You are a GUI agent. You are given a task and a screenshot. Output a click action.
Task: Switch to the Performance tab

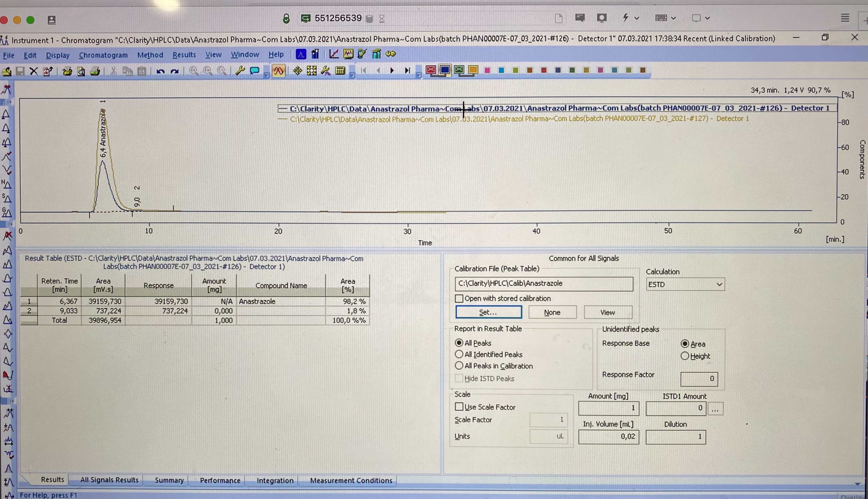click(220, 481)
